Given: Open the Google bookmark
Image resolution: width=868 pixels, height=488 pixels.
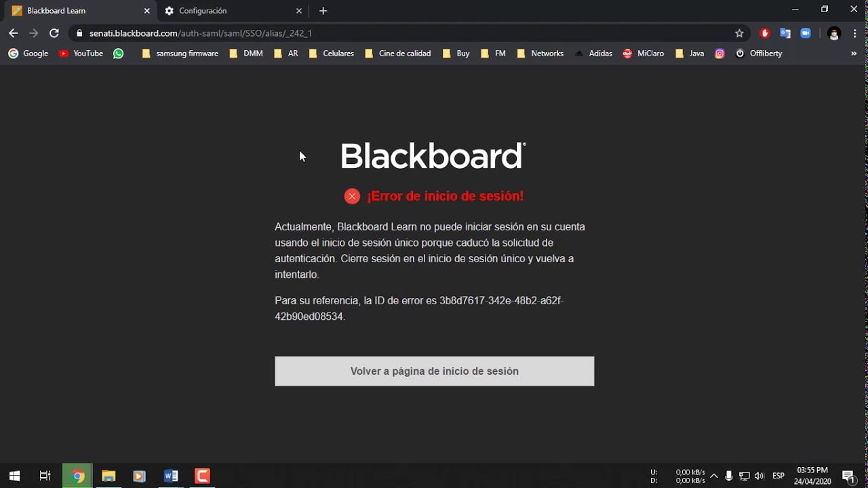Looking at the screenshot, I should 28,54.
